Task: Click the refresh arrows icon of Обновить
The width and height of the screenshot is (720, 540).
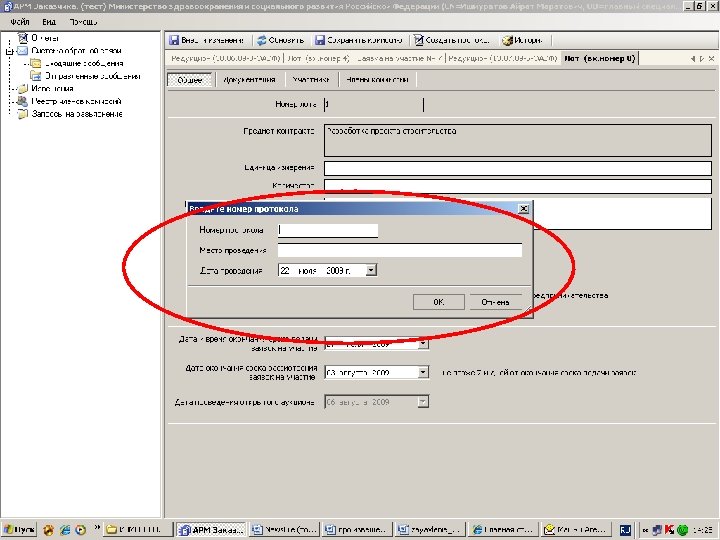Action: click(x=262, y=40)
